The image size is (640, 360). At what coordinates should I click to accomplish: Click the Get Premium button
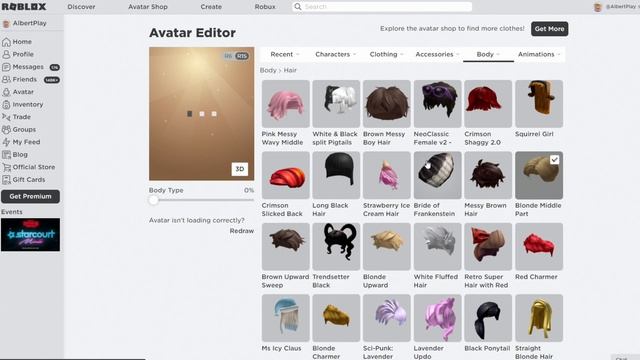[x=31, y=196]
